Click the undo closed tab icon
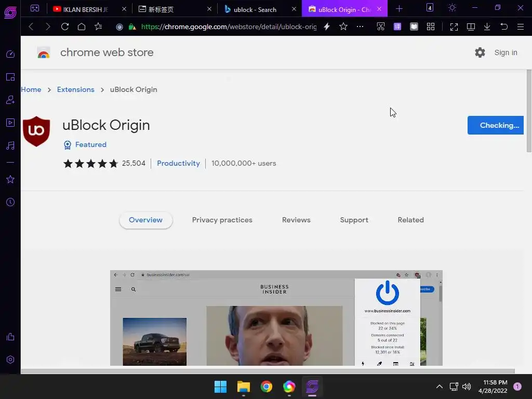This screenshot has width=532, height=399. pos(504,26)
